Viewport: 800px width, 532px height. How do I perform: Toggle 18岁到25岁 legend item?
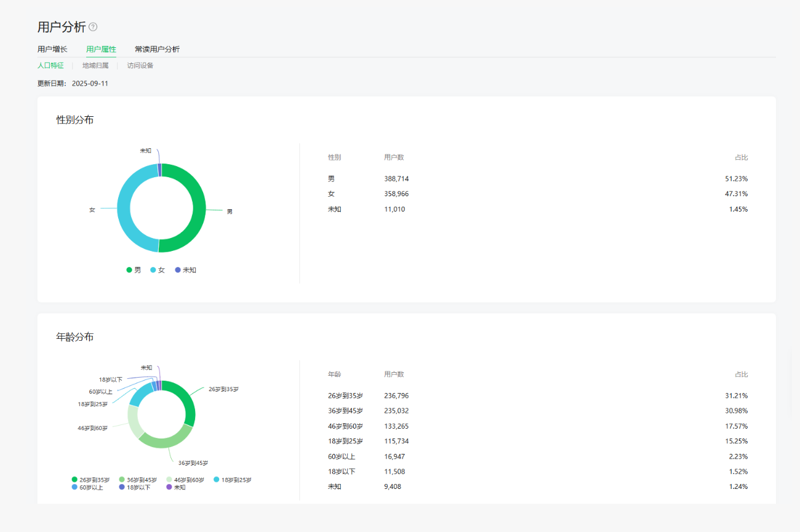(x=233, y=480)
